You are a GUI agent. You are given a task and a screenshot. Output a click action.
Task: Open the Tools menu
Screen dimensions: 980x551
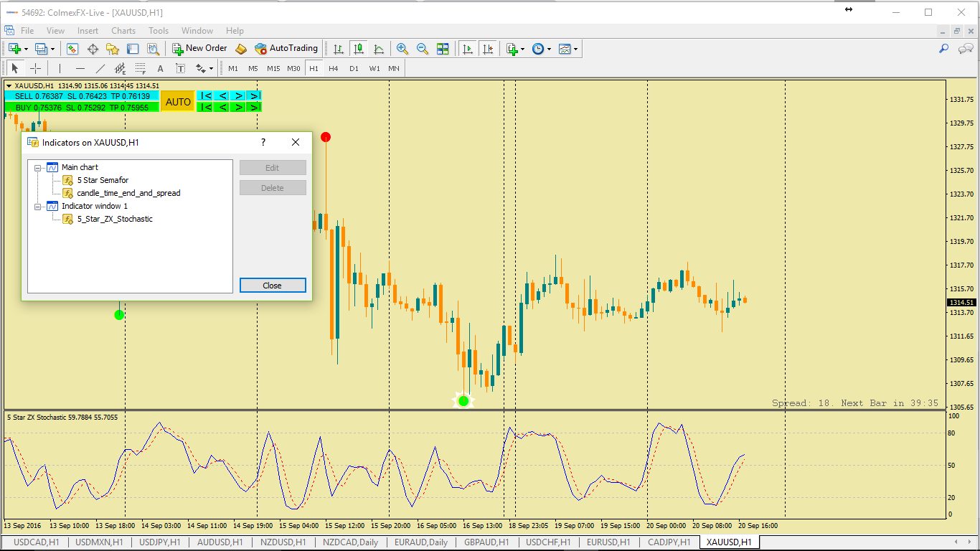(x=159, y=31)
